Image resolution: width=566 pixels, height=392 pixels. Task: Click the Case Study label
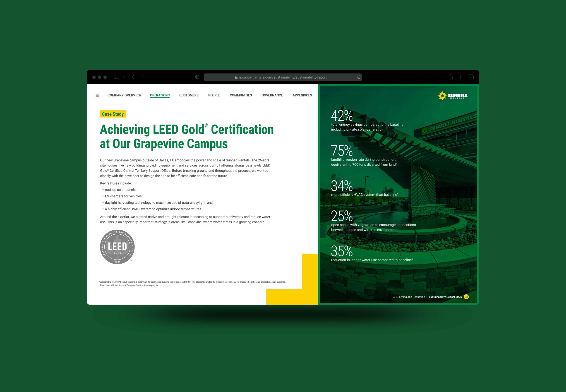(113, 114)
